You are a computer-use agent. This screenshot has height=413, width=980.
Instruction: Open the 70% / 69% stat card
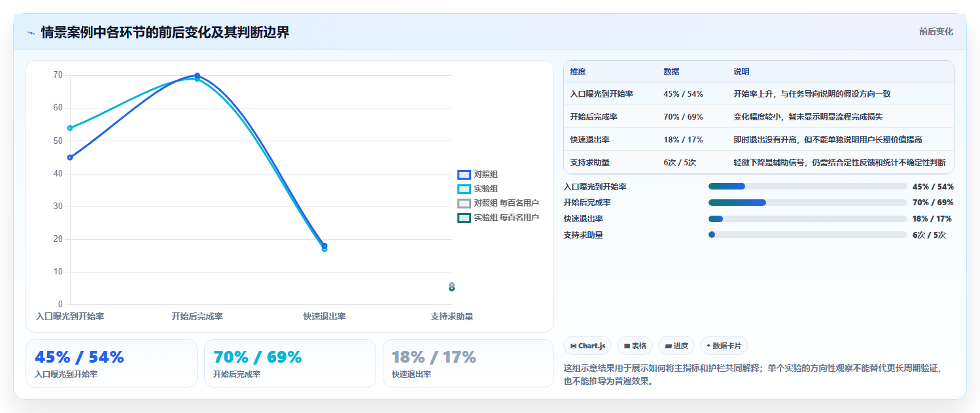click(x=290, y=363)
